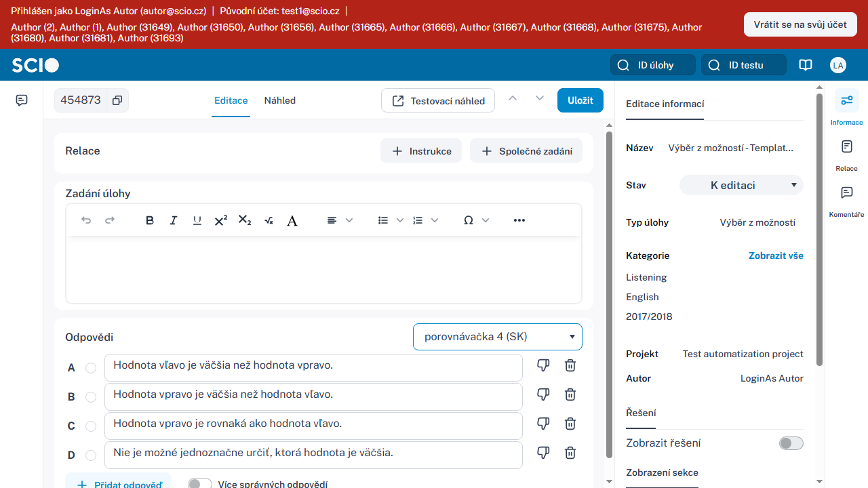
Task: Add Instrukce to the relation
Action: 421,151
